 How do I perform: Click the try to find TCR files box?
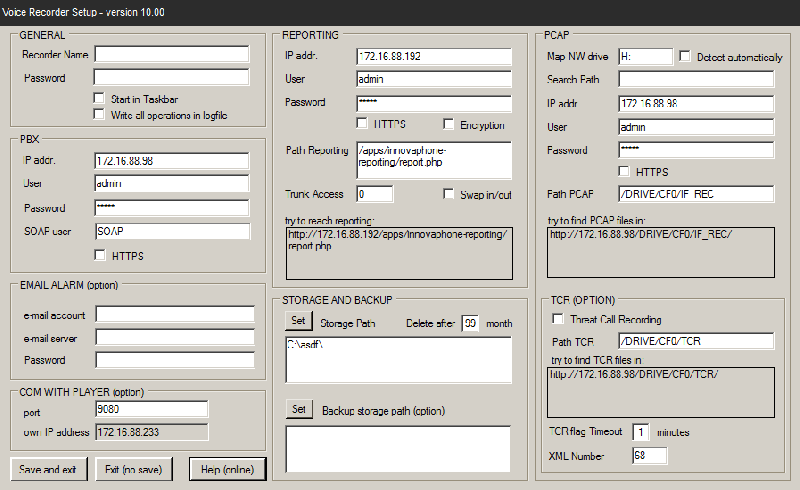point(661,393)
